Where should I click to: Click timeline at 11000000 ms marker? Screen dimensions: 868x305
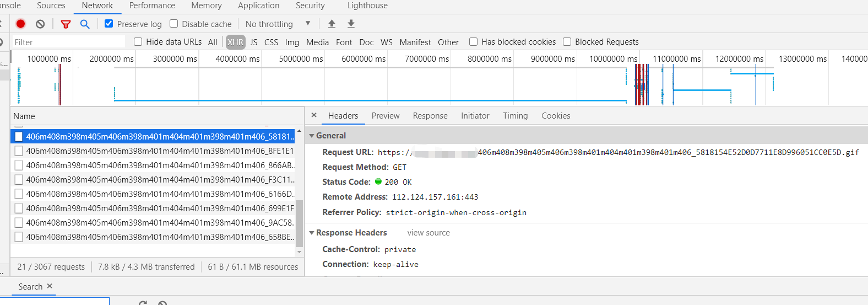[x=677, y=59]
